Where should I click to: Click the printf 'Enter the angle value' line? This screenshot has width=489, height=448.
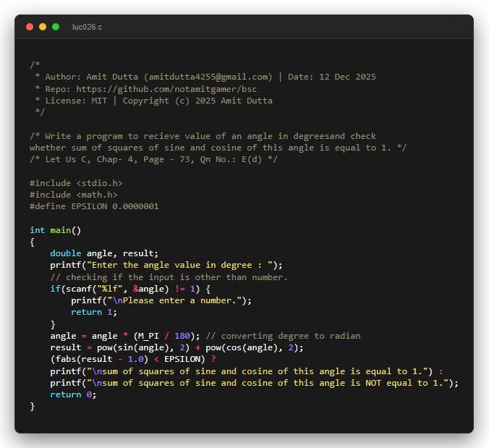(166, 265)
